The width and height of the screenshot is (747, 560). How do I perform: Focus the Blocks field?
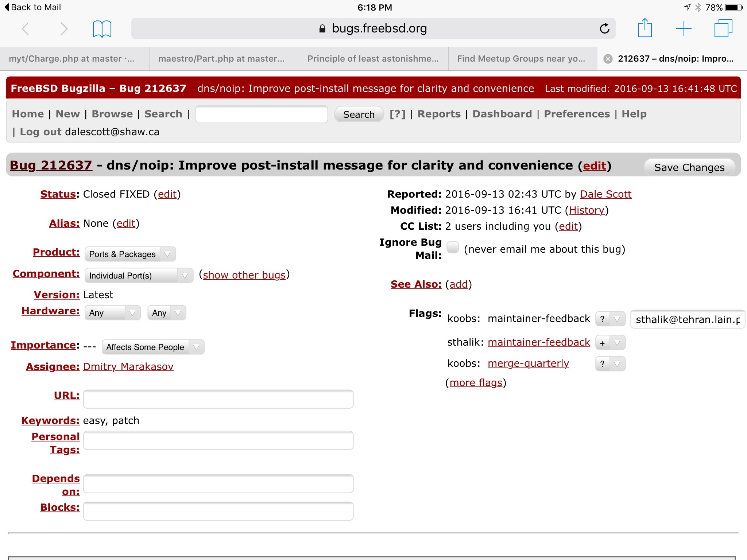coord(218,511)
